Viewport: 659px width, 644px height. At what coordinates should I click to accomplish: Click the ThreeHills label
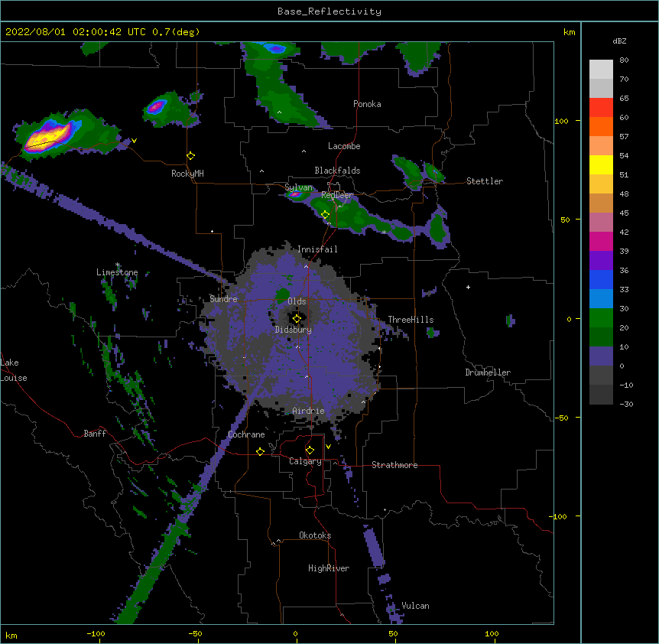point(411,320)
